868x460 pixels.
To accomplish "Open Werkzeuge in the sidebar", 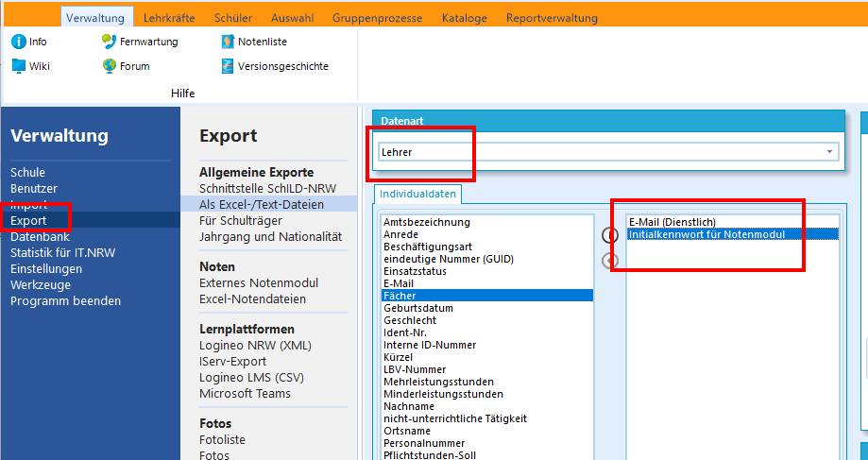I will [x=41, y=285].
